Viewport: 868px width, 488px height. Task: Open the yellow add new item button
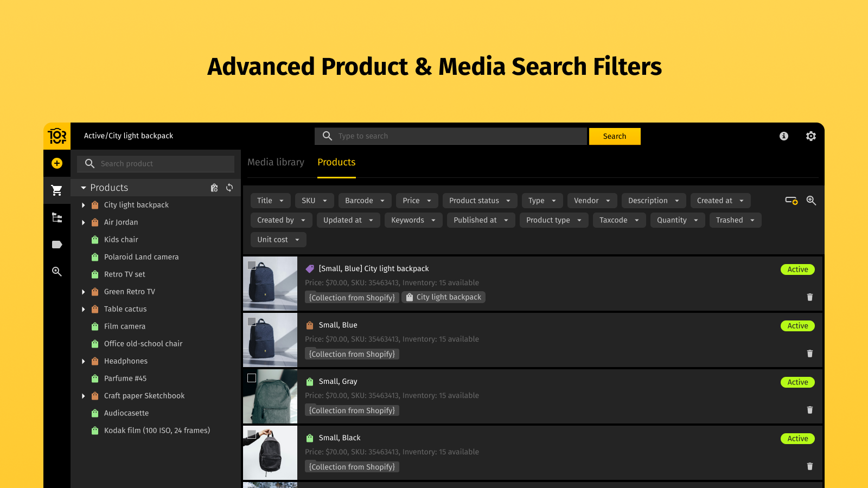click(x=57, y=163)
